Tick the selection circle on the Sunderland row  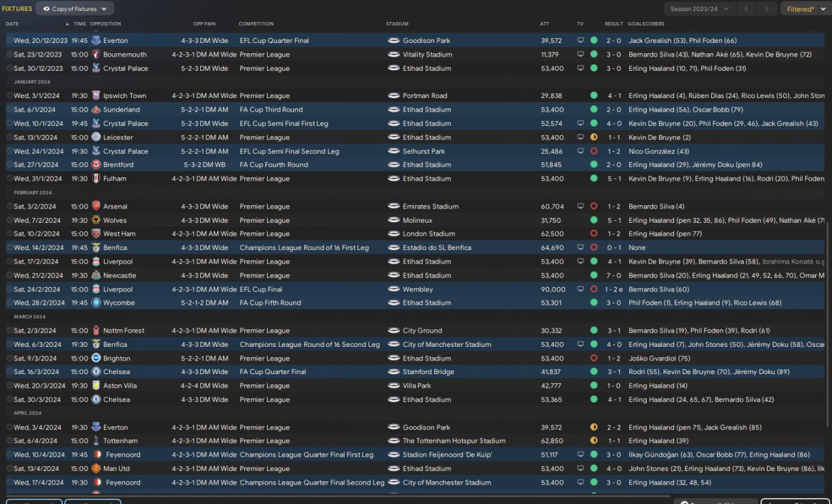click(x=9, y=110)
